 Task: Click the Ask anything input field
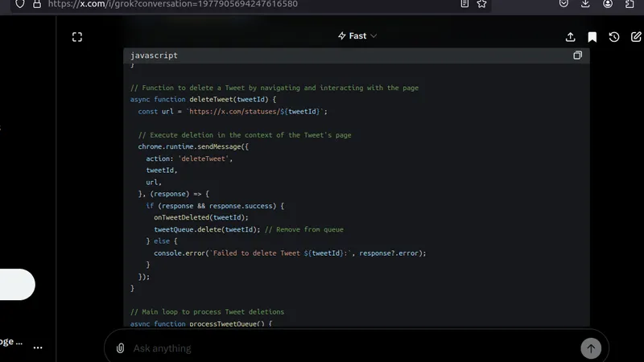[346, 348]
